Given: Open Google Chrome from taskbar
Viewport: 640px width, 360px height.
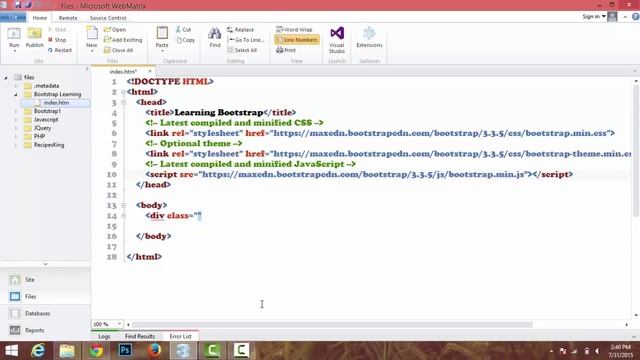Looking at the screenshot, I should (x=96, y=350).
